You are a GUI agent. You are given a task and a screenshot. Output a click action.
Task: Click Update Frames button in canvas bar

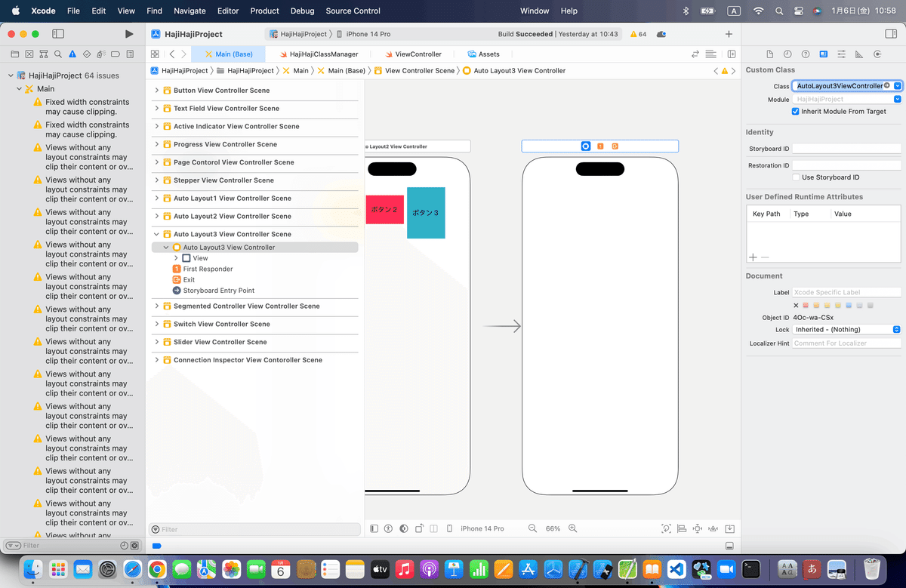(x=666, y=528)
